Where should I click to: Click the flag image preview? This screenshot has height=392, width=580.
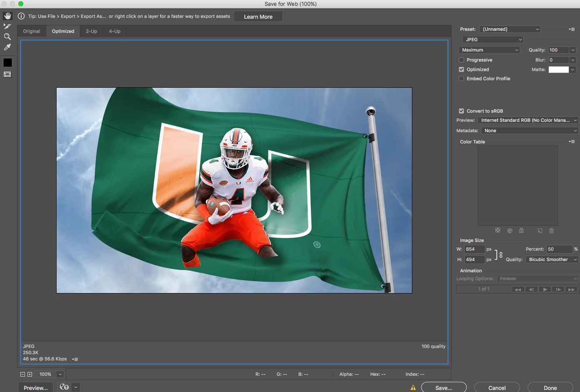point(234,190)
